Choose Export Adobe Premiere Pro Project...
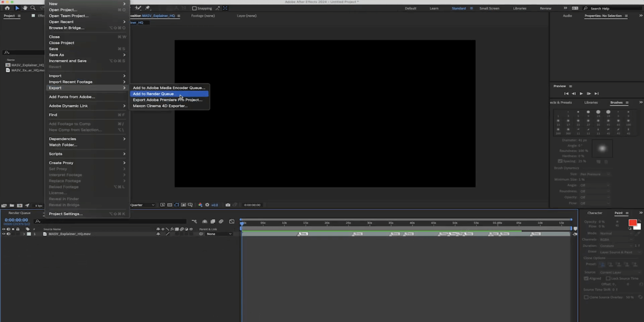The image size is (644, 322). (170, 100)
